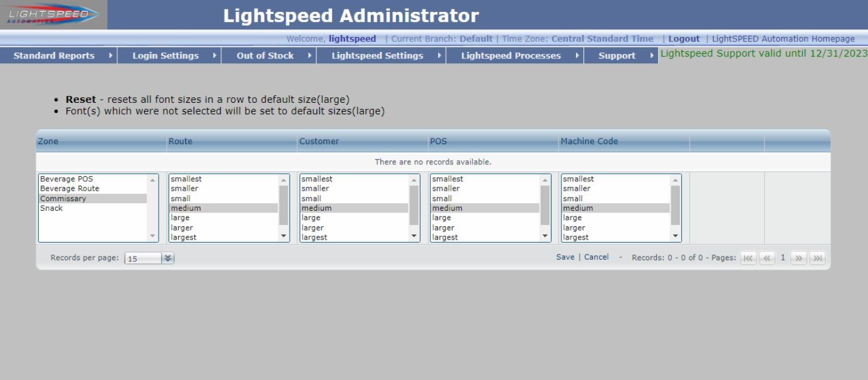This screenshot has height=380, width=868.
Task: Go to the first page of records
Action: [748, 258]
